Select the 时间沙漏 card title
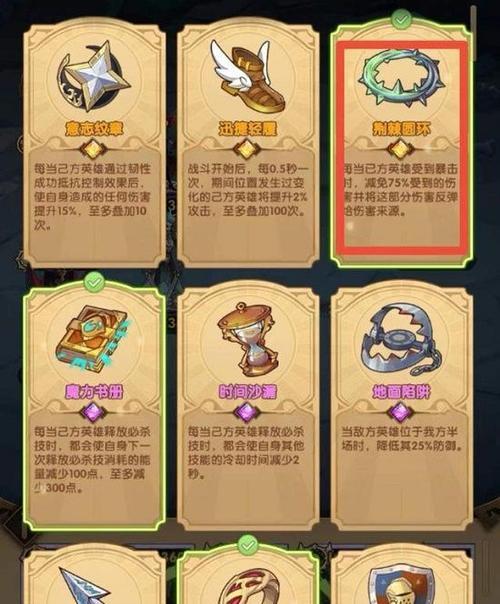Screen dimensions: 500x604 tap(248, 392)
